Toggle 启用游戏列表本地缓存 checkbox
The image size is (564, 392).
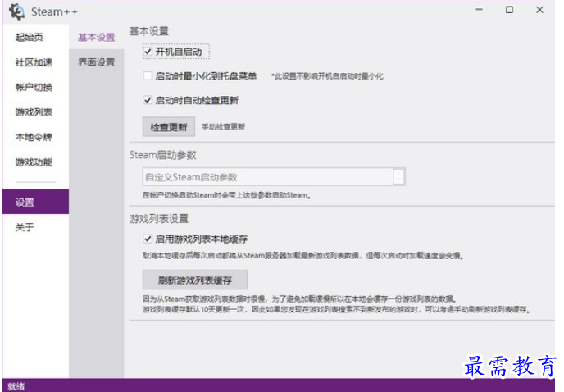point(148,239)
